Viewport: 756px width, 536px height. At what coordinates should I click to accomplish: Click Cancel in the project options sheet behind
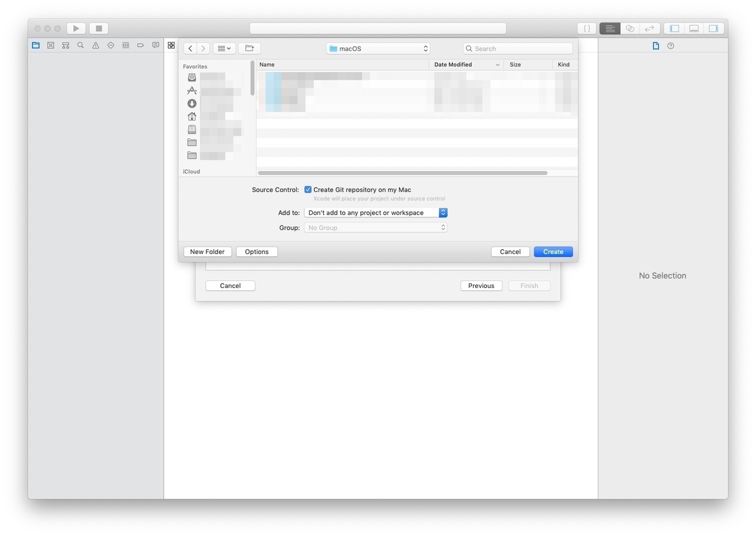click(x=230, y=286)
